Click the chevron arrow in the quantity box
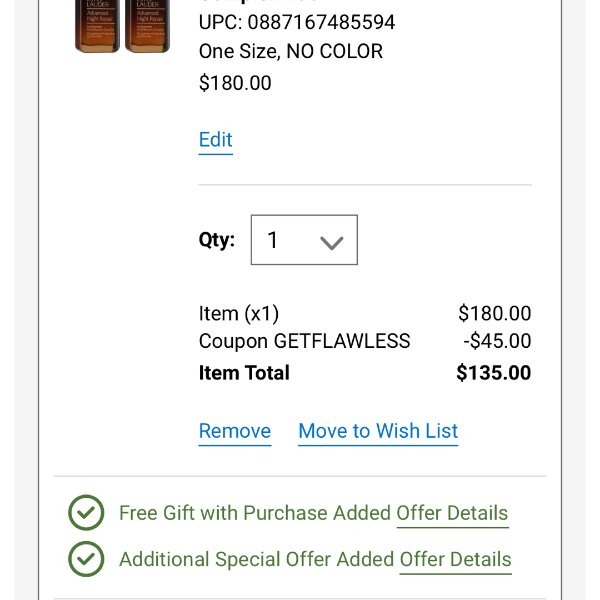Screen dimensions: 600x600 331,242
